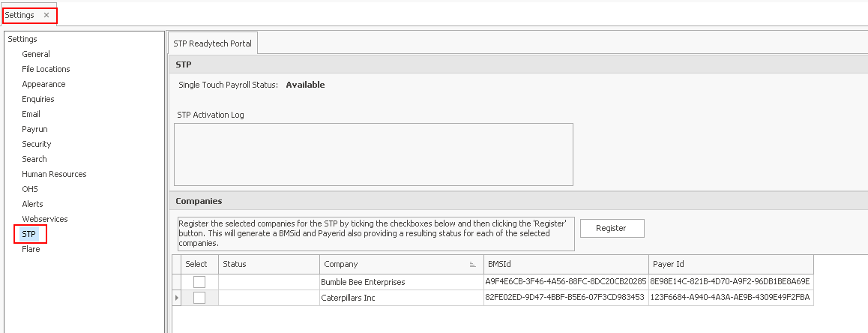Screen dimensions: 868x333
Task: Click the Company column sort indicator icon
Action: point(473,265)
